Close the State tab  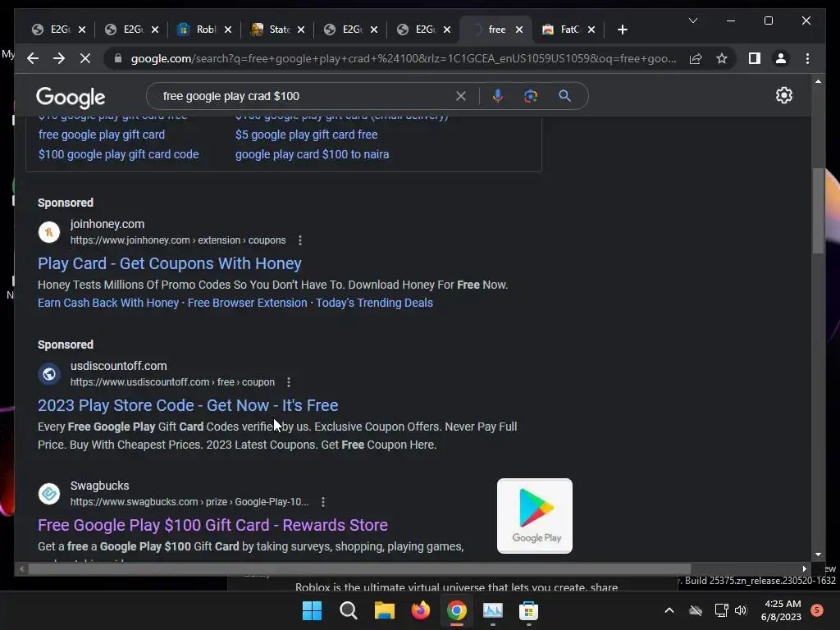301,30
